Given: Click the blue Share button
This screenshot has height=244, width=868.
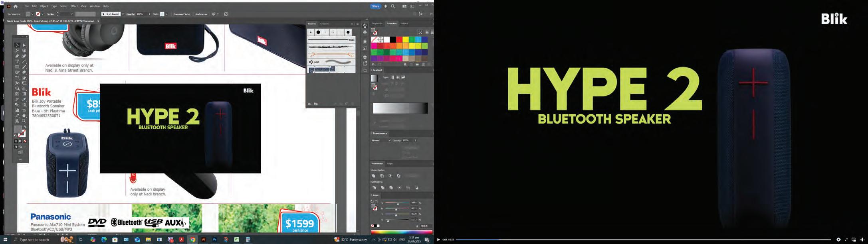Looking at the screenshot, I should 375,6.
